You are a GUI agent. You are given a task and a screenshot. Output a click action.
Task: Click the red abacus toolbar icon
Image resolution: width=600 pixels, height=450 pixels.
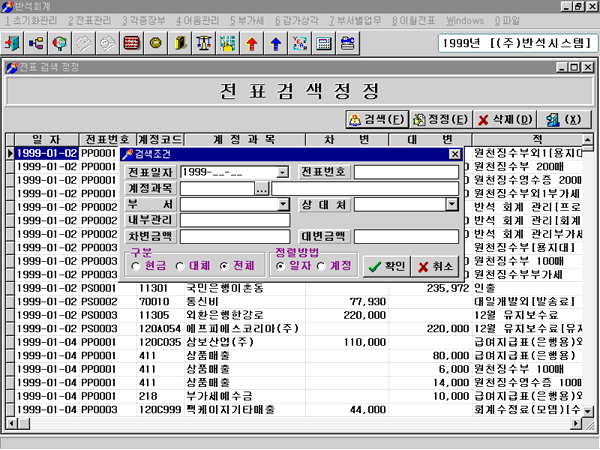coord(132,44)
